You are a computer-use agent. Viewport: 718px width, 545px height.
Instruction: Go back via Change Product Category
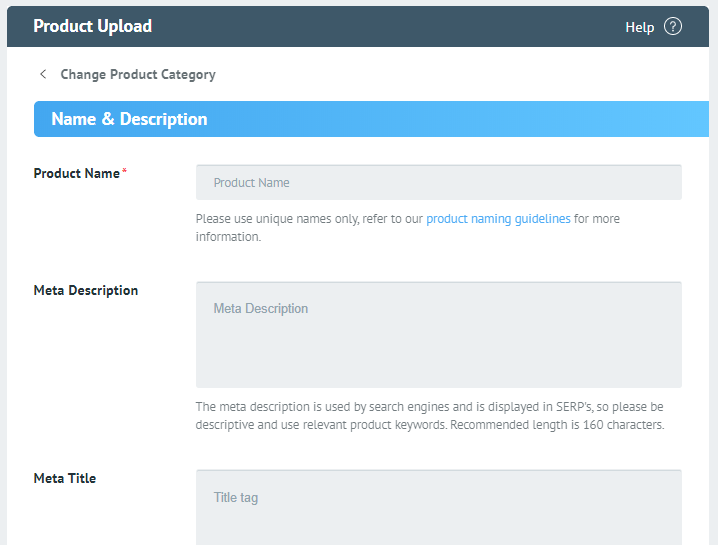point(137,74)
